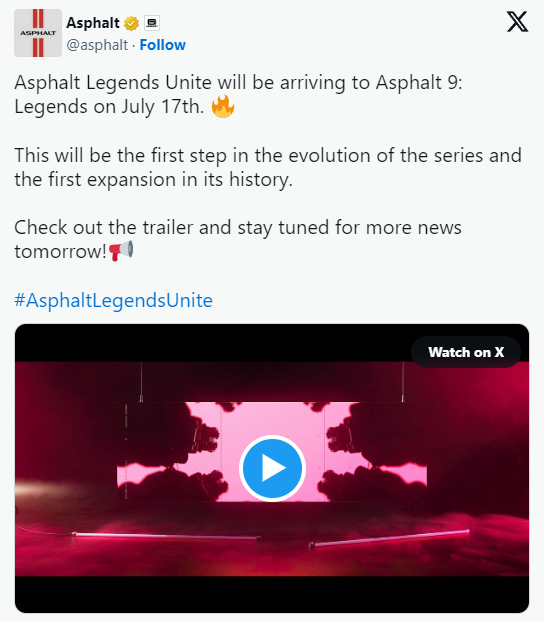This screenshot has width=544, height=621.
Task: Click the left neon tube light in video
Action: [x=166, y=536]
